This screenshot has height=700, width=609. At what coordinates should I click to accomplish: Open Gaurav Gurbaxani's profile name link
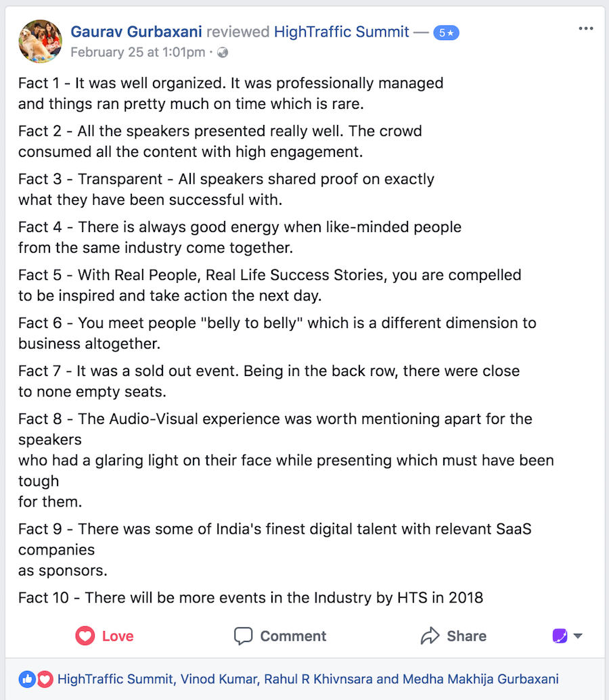136,32
